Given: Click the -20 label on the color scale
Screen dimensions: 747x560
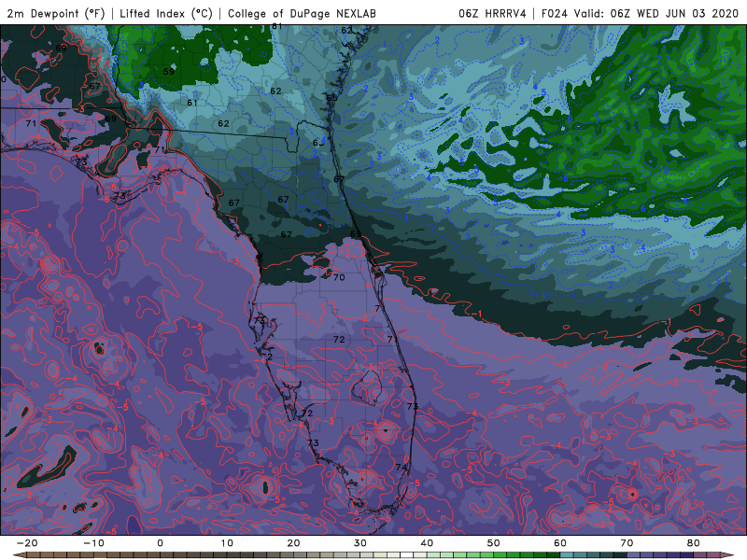Looking at the screenshot, I should click(x=27, y=543).
